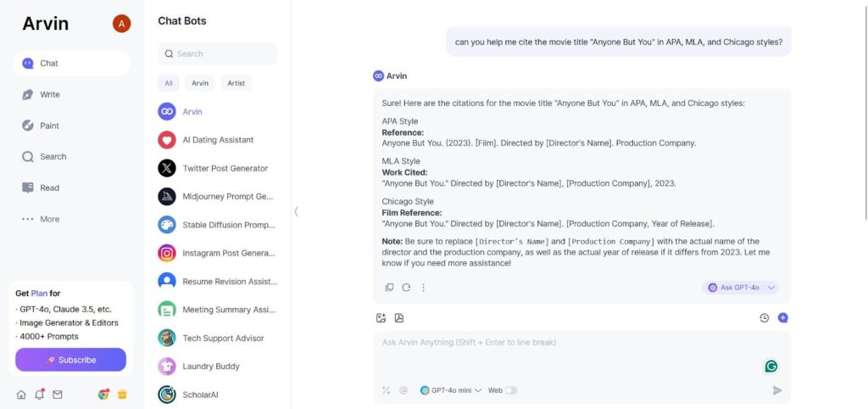Expand the Ask GPT-4o dropdown arrow

771,288
